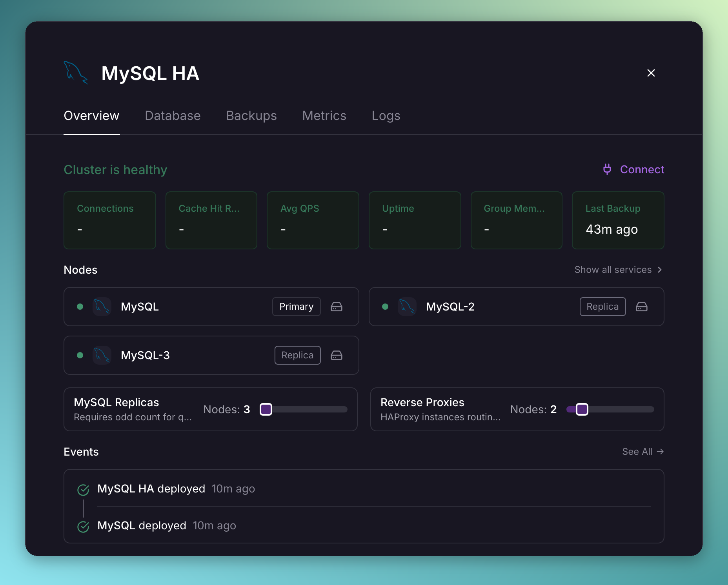Open the Backups tab
The image size is (728, 585).
[x=251, y=116]
